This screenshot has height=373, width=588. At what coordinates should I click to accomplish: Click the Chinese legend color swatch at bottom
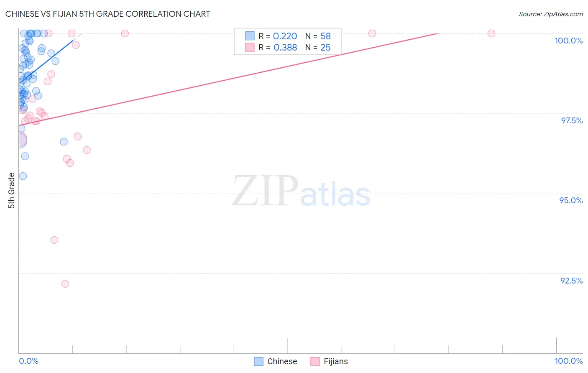(x=259, y=361)
